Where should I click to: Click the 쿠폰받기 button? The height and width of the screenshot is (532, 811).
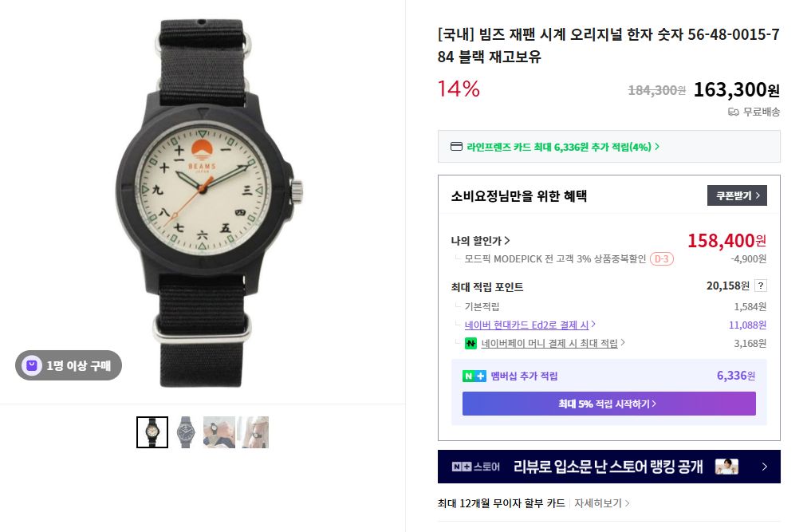point(737,195)
